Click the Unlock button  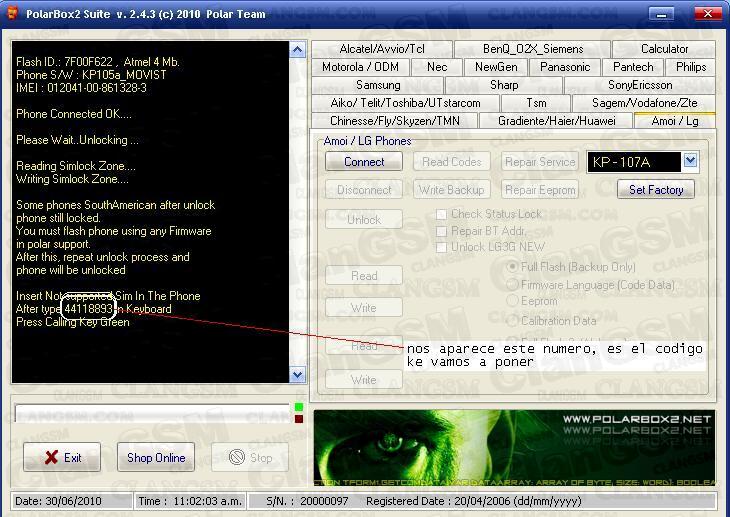point(364,219)
